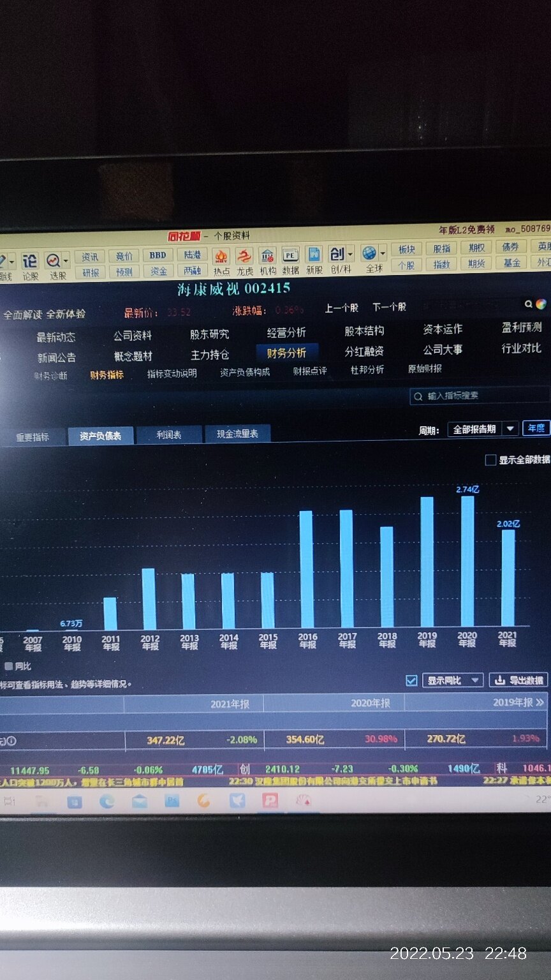Open the 选股 stock picker icon
The height and width of the screenshot is (980, 551).
54,261
